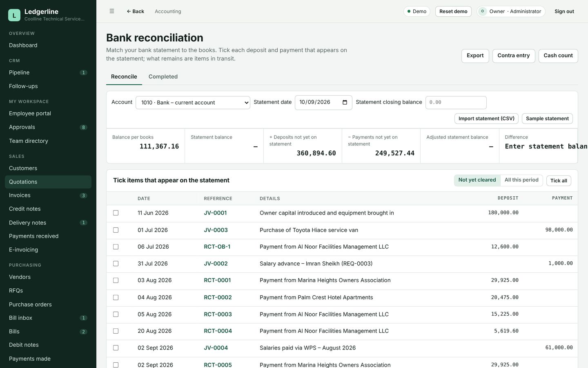
Task: Open Contra entry
Action: 514,56
